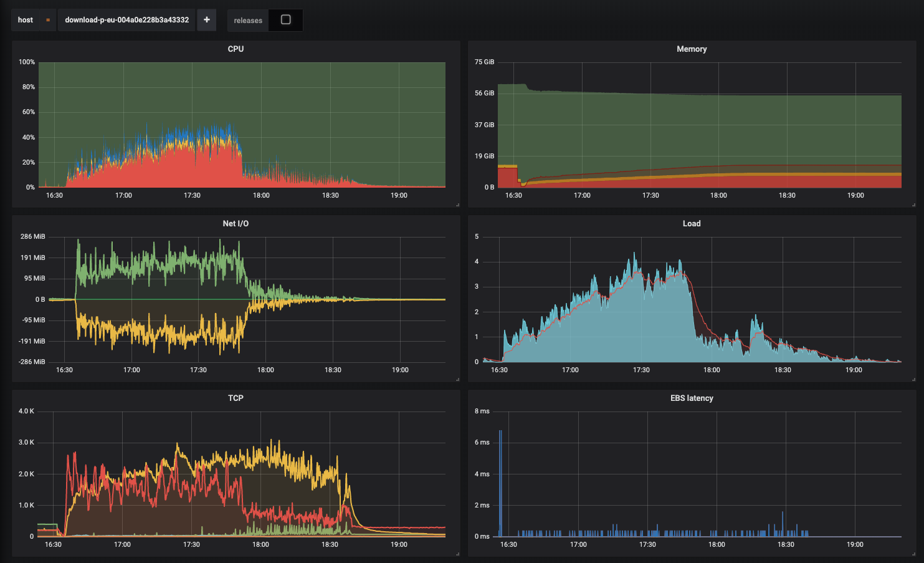Click the 19 GiB label on Memory axis

coord(484,156)
